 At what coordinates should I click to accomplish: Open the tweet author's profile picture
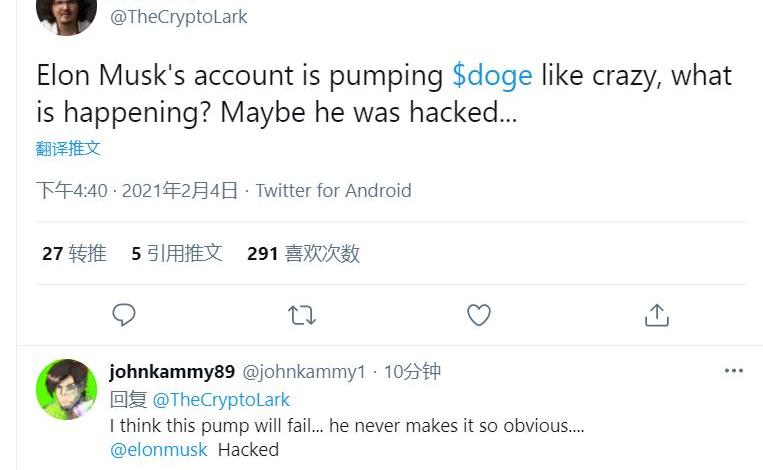tap(66, 14)
